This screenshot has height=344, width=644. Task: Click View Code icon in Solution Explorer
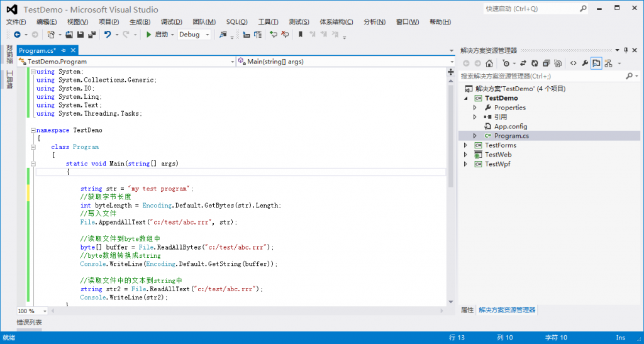click(x=573, y=64)
